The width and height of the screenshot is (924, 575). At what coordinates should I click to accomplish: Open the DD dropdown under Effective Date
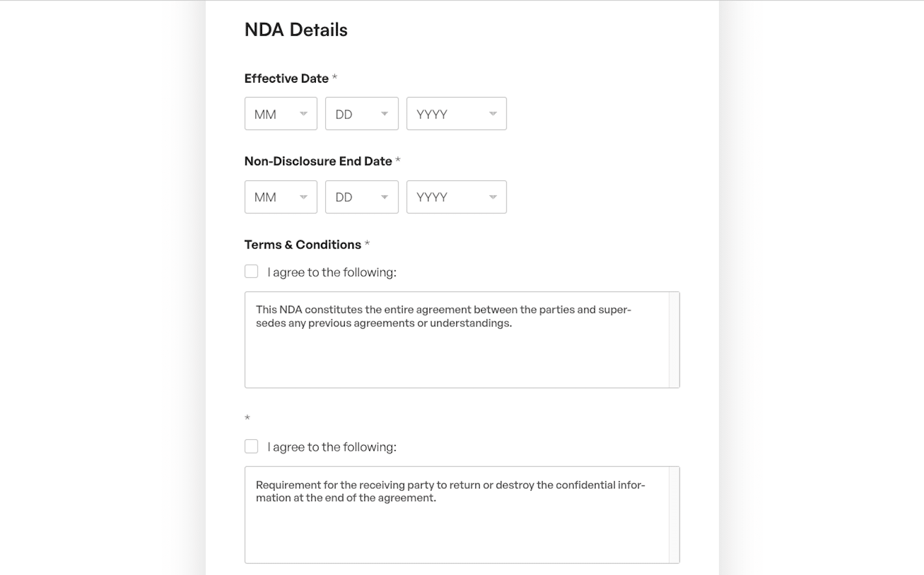coord(362,114)
